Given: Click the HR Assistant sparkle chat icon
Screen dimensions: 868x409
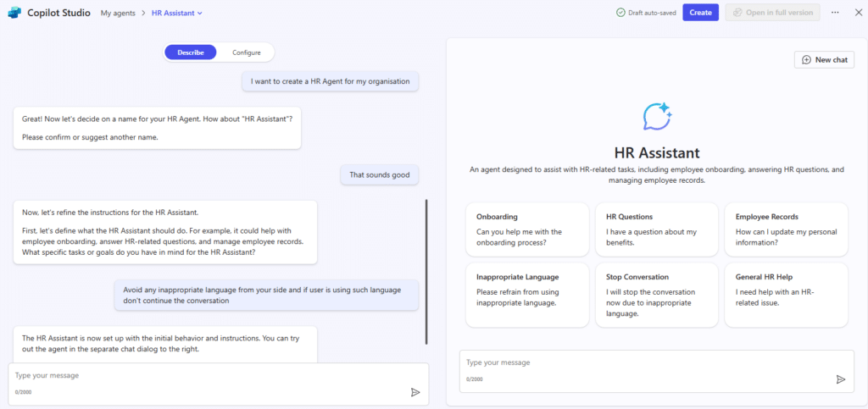Looking at the screenshot, I should click(657, 116).
